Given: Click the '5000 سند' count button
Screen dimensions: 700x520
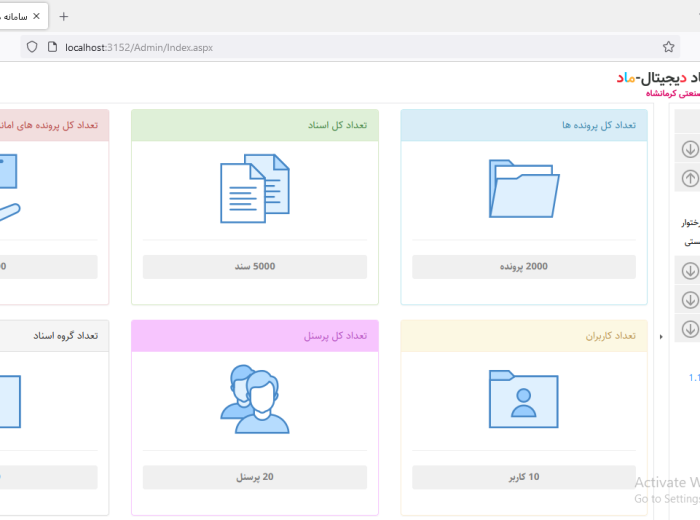Looking at the screenshot, I should [x=254, y=267].
